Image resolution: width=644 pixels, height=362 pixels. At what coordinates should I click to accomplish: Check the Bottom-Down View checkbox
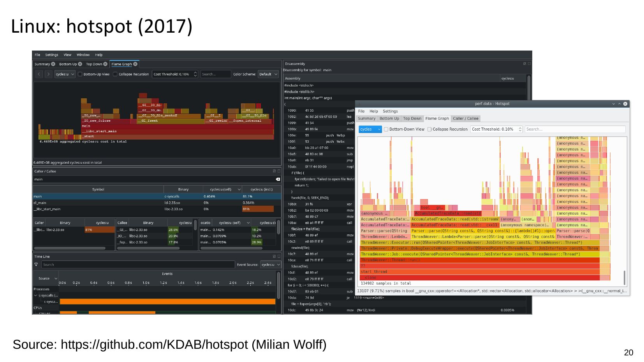click(386, 129)
